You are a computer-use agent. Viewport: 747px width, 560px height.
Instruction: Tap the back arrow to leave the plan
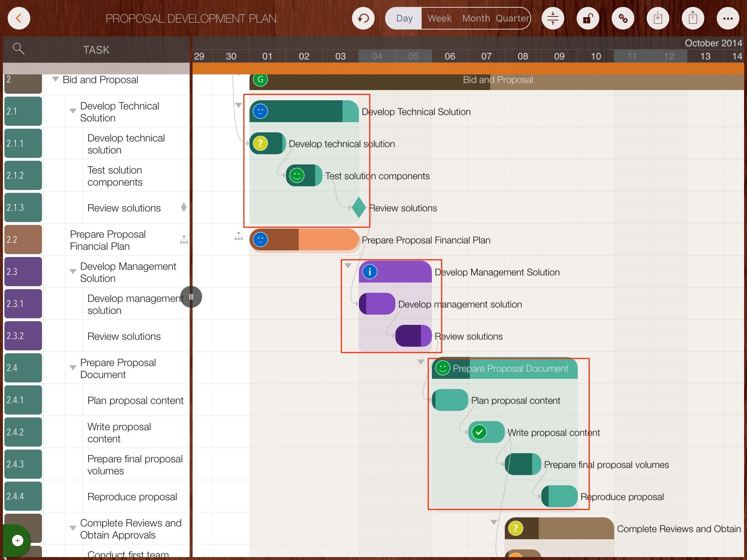click(x=19, y=18)
